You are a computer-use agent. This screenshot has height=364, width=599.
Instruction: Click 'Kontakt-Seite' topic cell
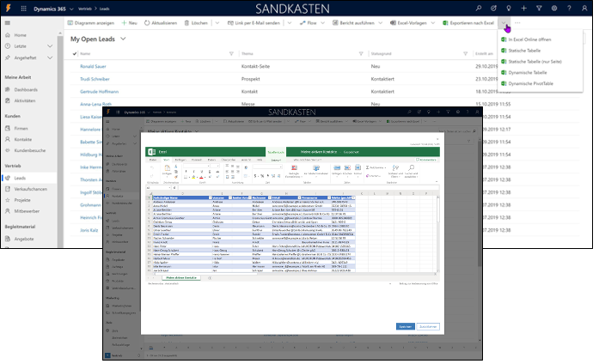coord(255,66)
